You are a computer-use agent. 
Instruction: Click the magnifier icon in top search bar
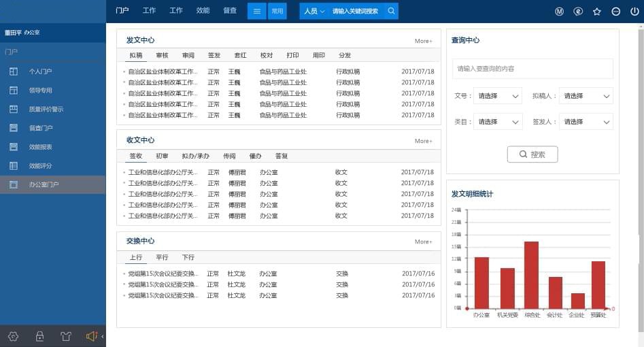[391, 11]
